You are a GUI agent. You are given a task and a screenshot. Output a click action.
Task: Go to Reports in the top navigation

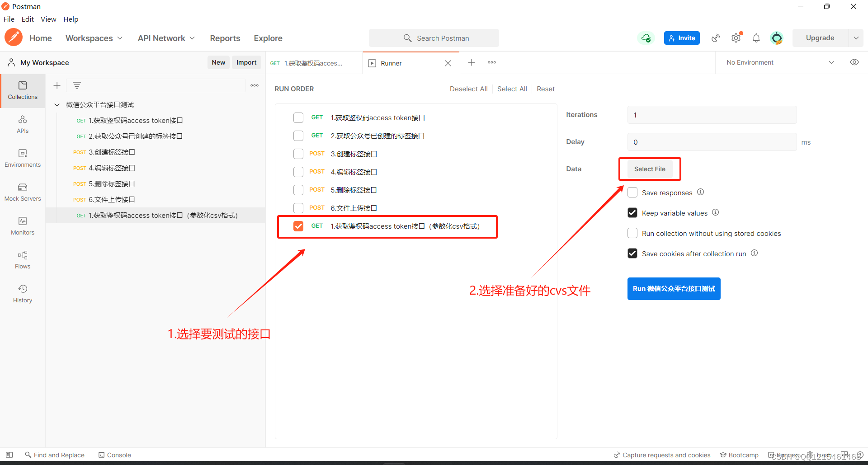[x=225, y=38]
